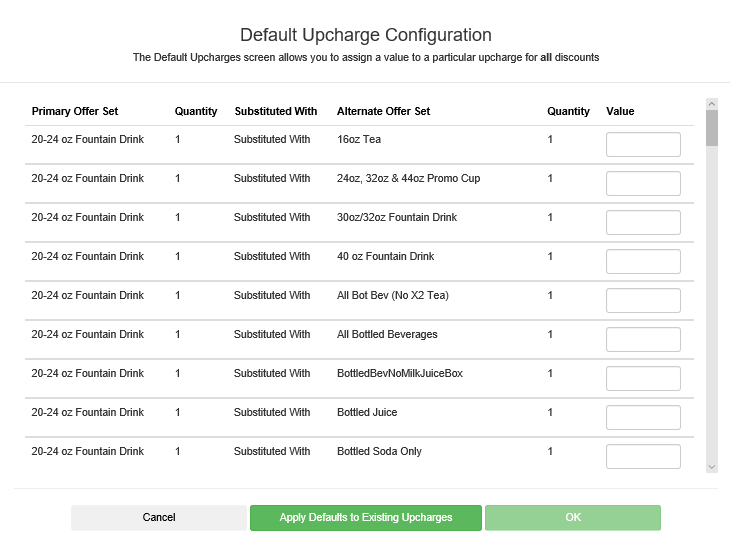
Task: Focus the All Bottled Beverages value box
Action: (643, 340)
